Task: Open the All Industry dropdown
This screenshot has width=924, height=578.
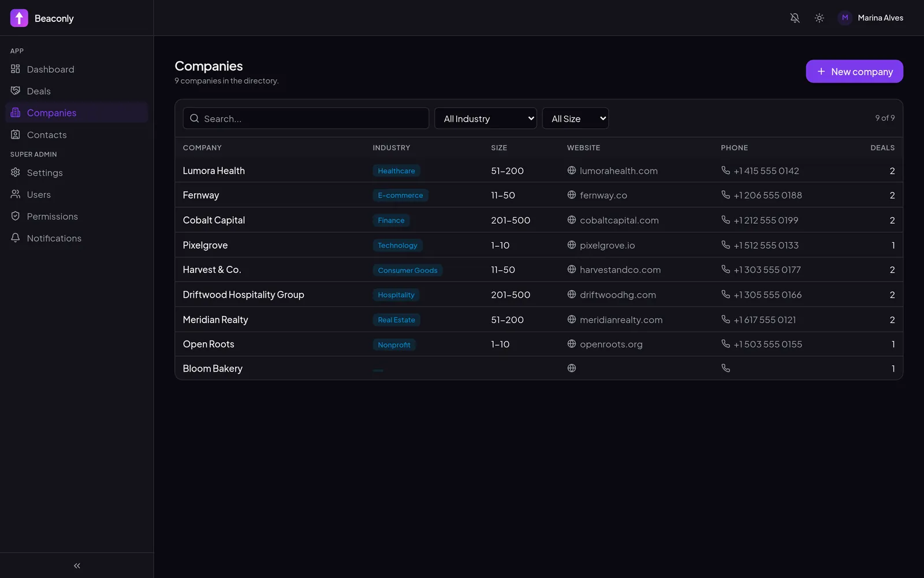Action: click(486, 118)
